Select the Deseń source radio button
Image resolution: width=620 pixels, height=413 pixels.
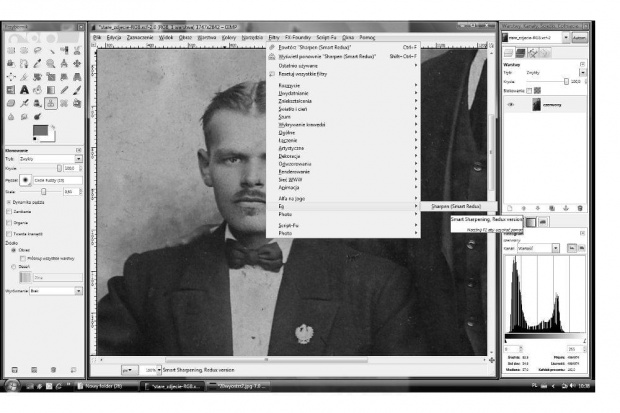pyautogui.click(x=13, y=267)
